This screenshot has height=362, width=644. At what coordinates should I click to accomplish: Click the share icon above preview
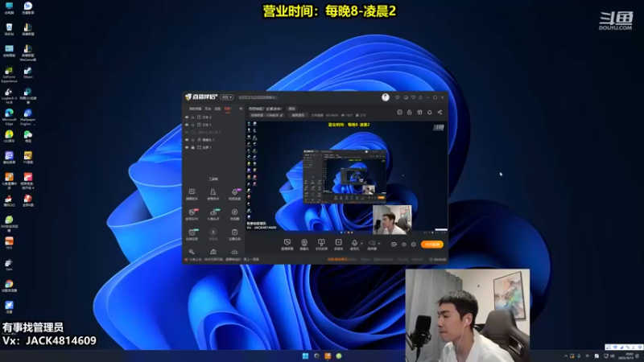click(440, 112)
